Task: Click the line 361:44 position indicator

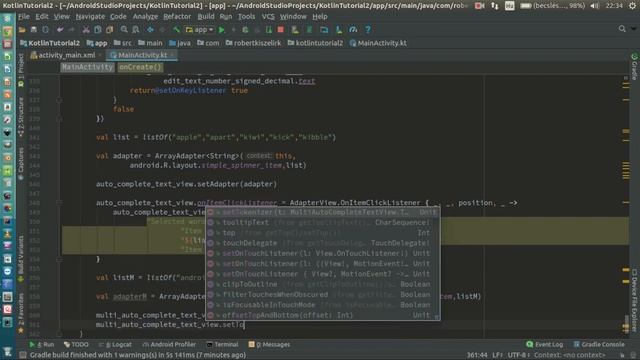Action: pos(477,355)
